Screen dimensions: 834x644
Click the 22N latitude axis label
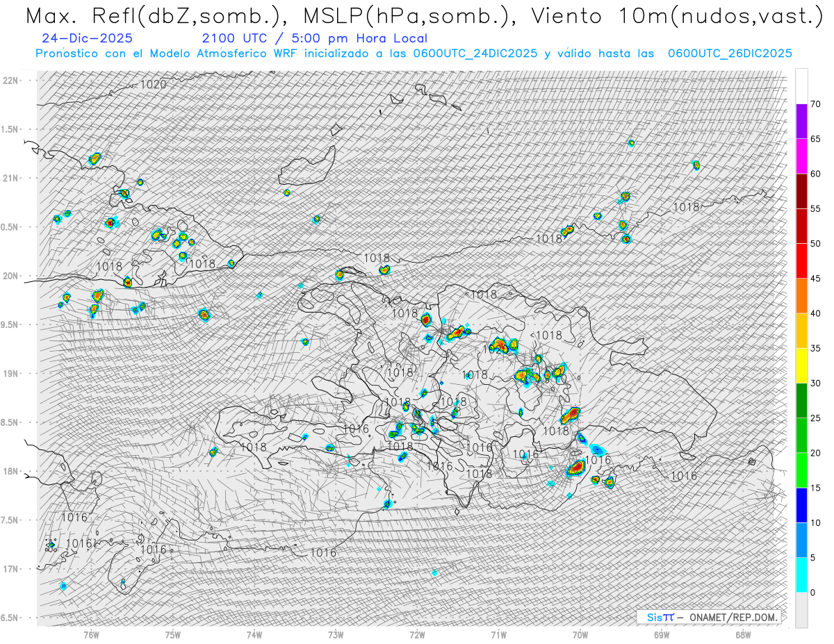(x=10, y=80)
